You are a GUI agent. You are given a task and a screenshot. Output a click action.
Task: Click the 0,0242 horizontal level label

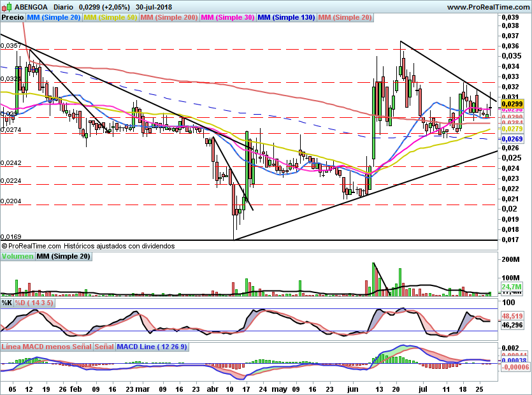[11, 163]
